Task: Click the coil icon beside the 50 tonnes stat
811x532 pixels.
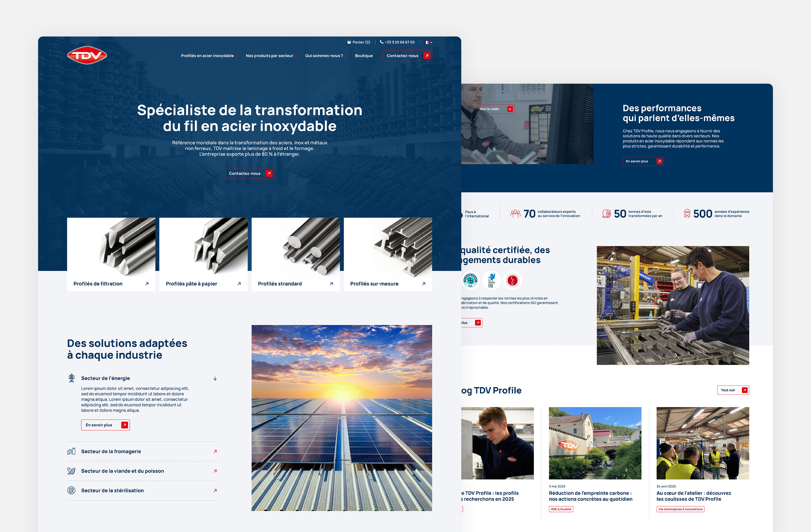Action: [x=607, y=214]
